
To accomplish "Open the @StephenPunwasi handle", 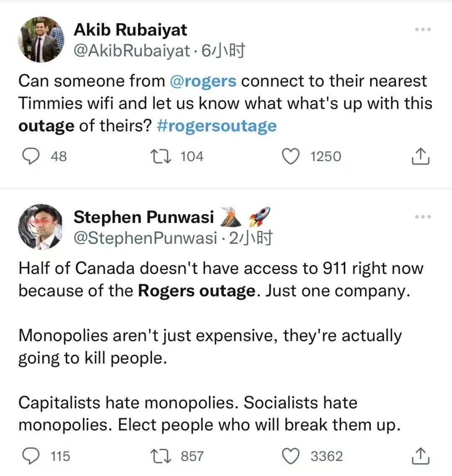I will tap(145, 238).
